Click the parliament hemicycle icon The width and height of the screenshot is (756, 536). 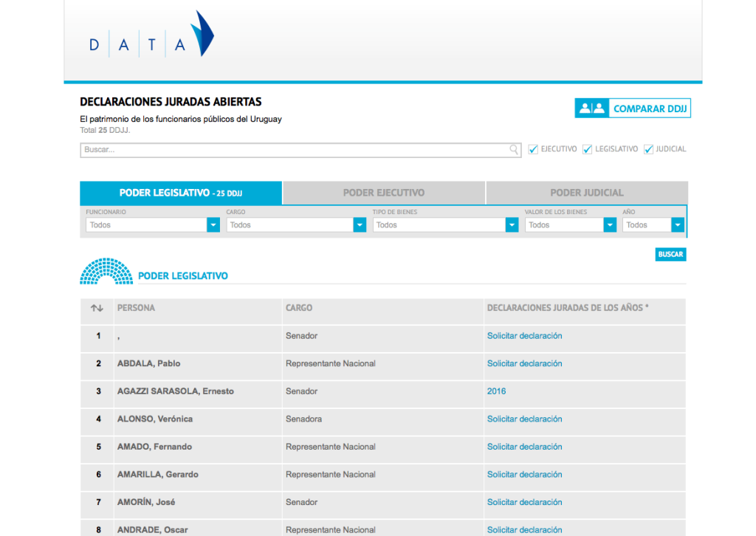pos(106,272)
